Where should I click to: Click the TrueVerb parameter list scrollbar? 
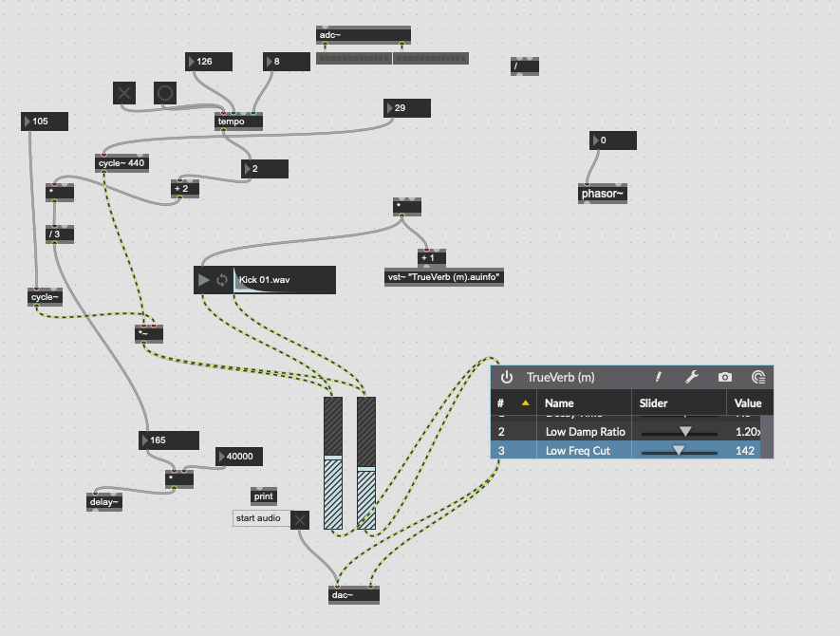pos(767,436)
